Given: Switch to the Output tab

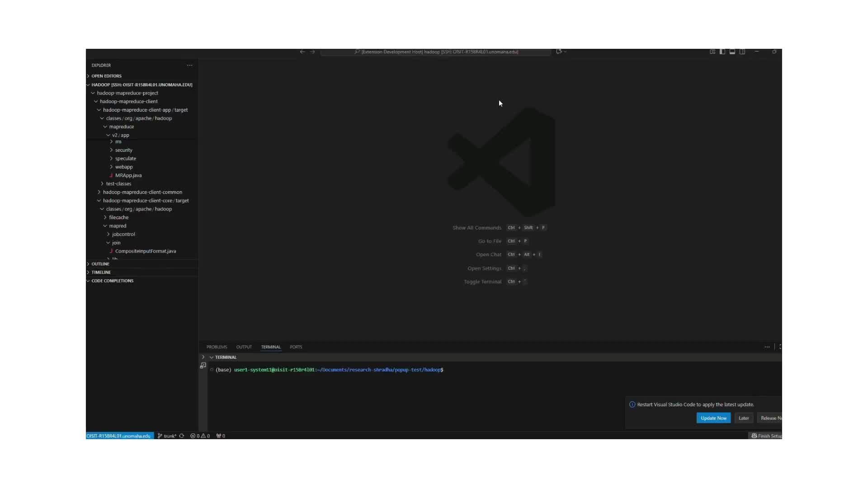Looking at the screenshot, I should [x=244, y=347].
